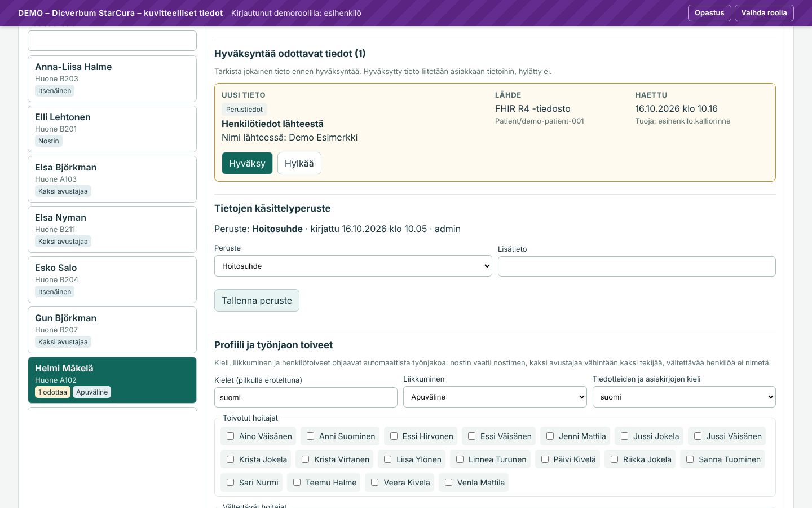This screenshot has width=812, height=508.
Task: Check the Aino Väisänen caregiver checkbox
Action: pos(230,436)
